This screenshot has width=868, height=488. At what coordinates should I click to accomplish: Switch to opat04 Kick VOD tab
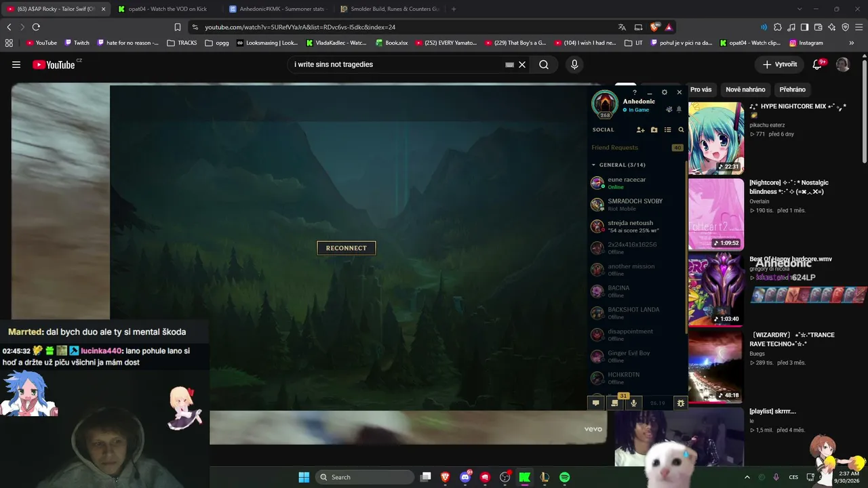[x=165, y=9]
